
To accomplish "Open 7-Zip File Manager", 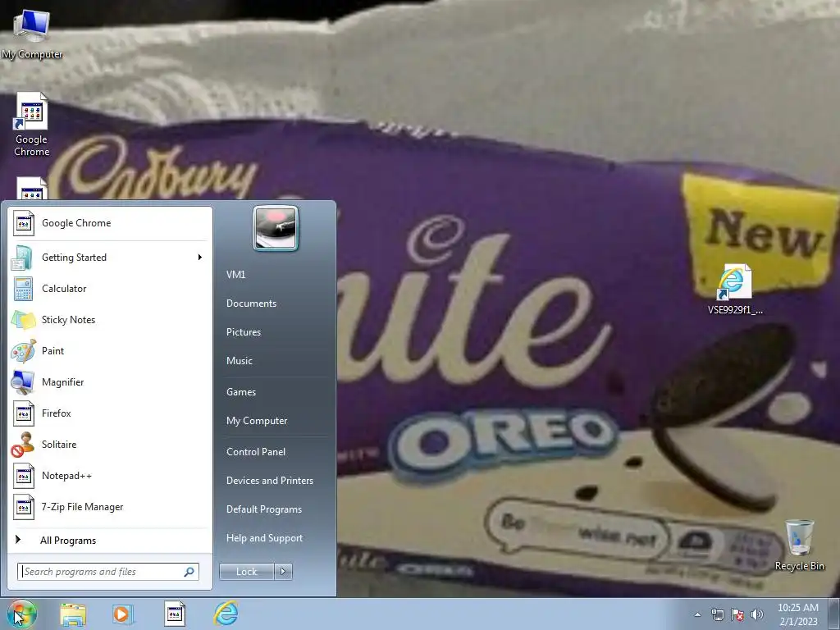I will click(110, 507).
